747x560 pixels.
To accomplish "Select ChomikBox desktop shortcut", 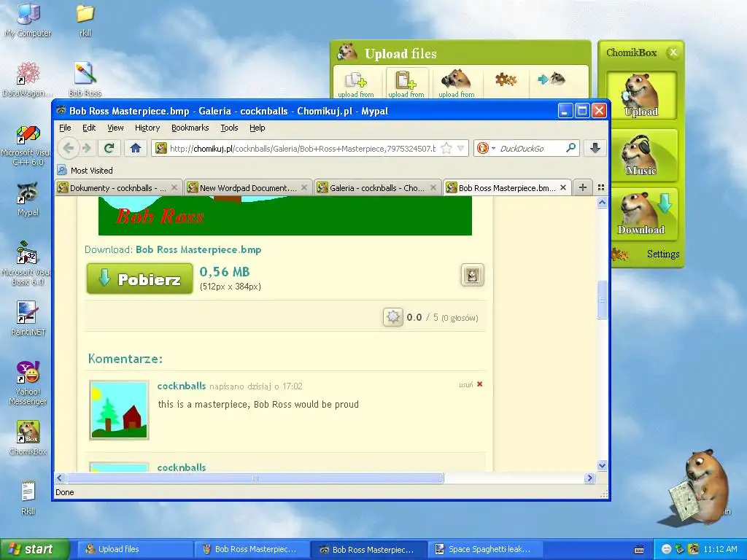I will pyautogui.click(x=28, y=438).
